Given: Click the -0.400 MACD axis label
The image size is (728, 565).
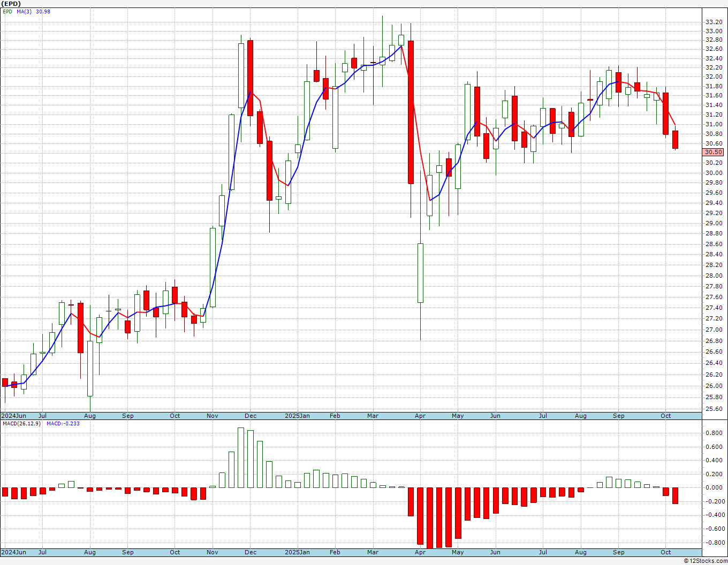Looking at the screenshot, I should [714, 515].
